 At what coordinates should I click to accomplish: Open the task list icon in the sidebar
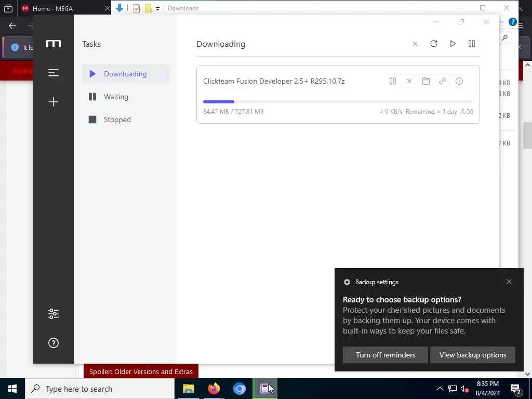[54, 73]
